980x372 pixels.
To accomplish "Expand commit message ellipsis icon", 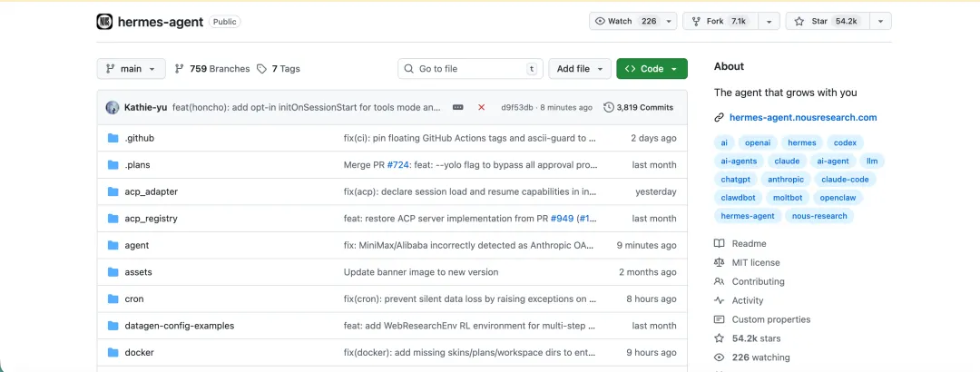I will point(458,108).
